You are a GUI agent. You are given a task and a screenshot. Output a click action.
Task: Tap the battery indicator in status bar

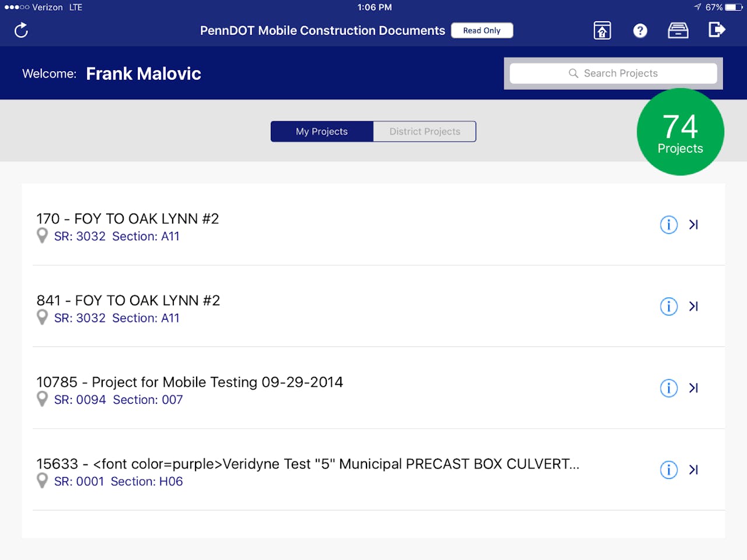point(734,7)
